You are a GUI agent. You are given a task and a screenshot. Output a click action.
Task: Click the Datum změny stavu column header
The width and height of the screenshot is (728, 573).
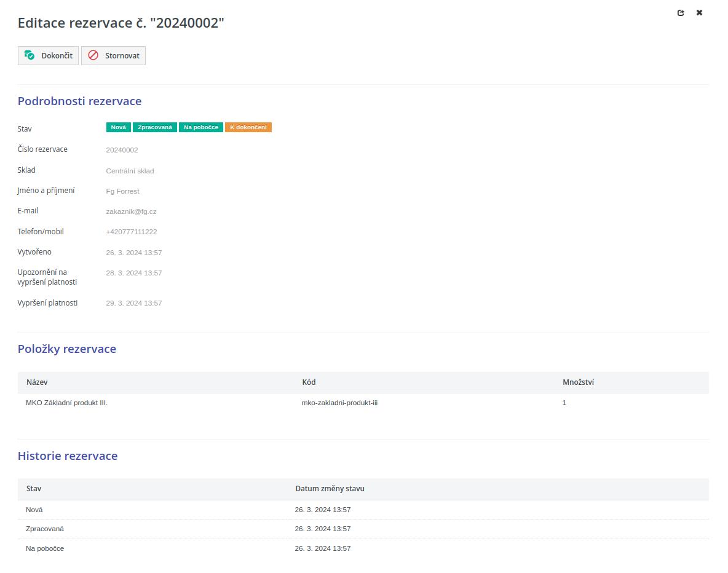pos(330,489)
